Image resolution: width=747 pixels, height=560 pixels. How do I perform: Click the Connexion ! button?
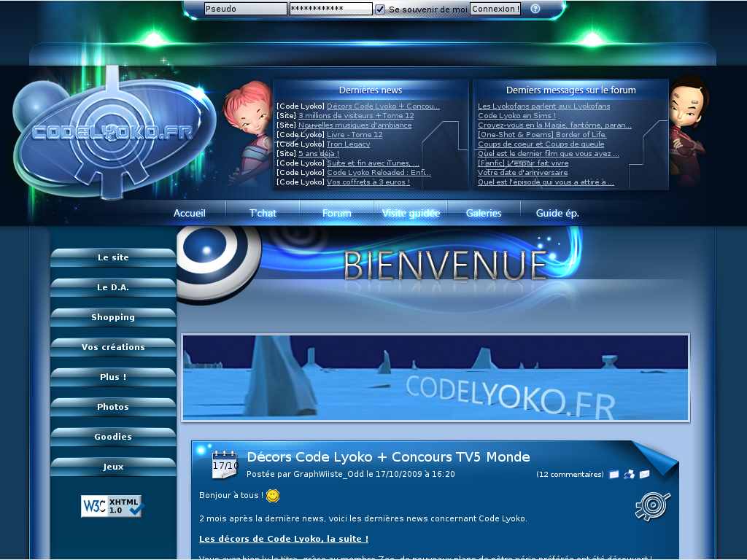(495, 9)
